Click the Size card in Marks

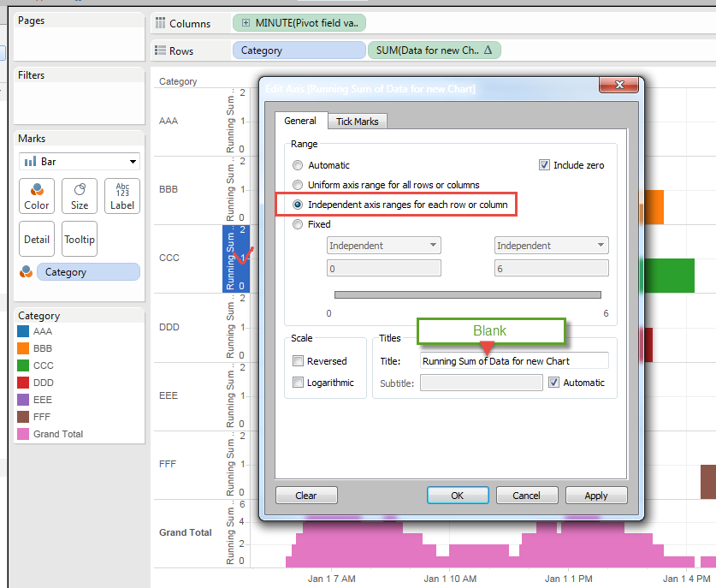click(x=80, y=196)
